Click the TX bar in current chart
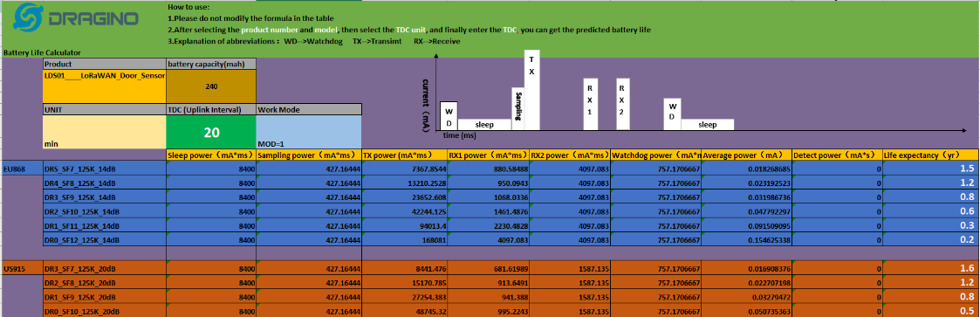The image size is (980, 317). [531, 90]
